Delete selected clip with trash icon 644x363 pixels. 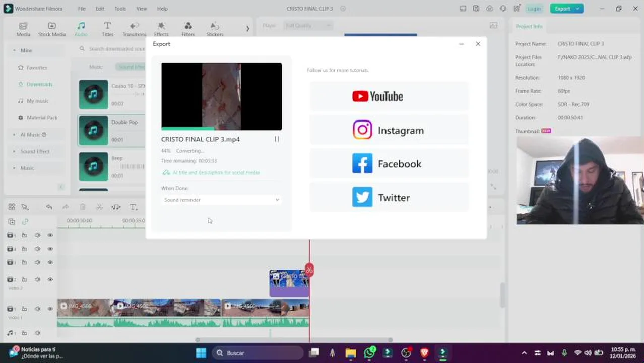tap(83, 207)
